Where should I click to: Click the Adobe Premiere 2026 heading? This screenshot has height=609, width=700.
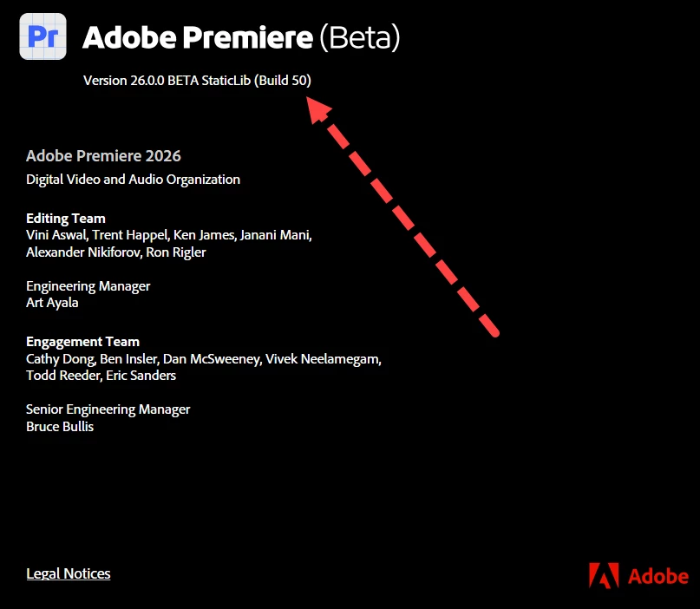(x=103, y=156)
